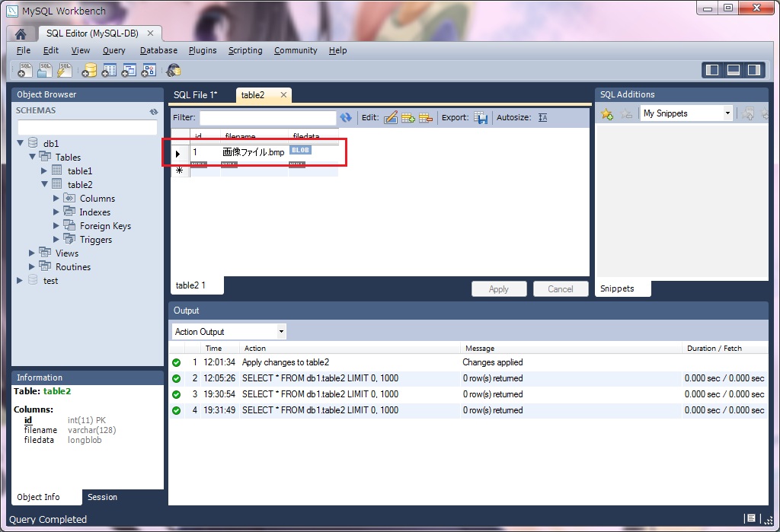Collapse the db1 schema node
The height and width of the screenshot is (532, 780).
point(20,142)
